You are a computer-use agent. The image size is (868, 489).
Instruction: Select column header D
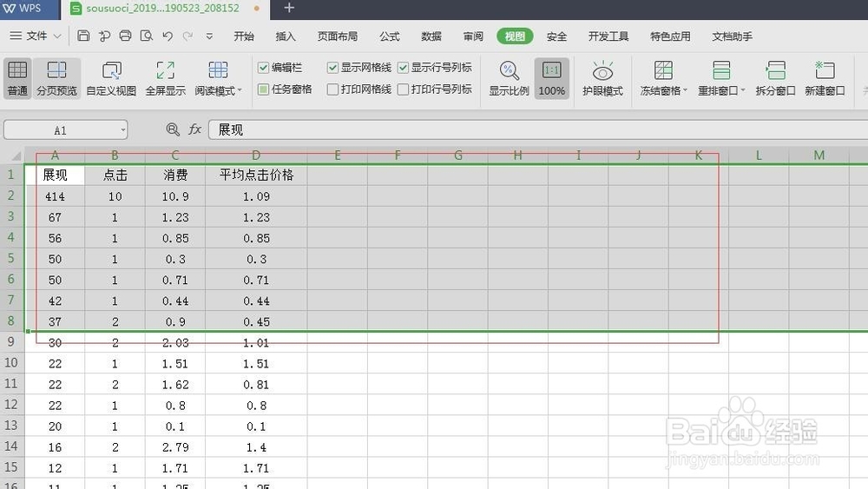[x=256, y=155]
